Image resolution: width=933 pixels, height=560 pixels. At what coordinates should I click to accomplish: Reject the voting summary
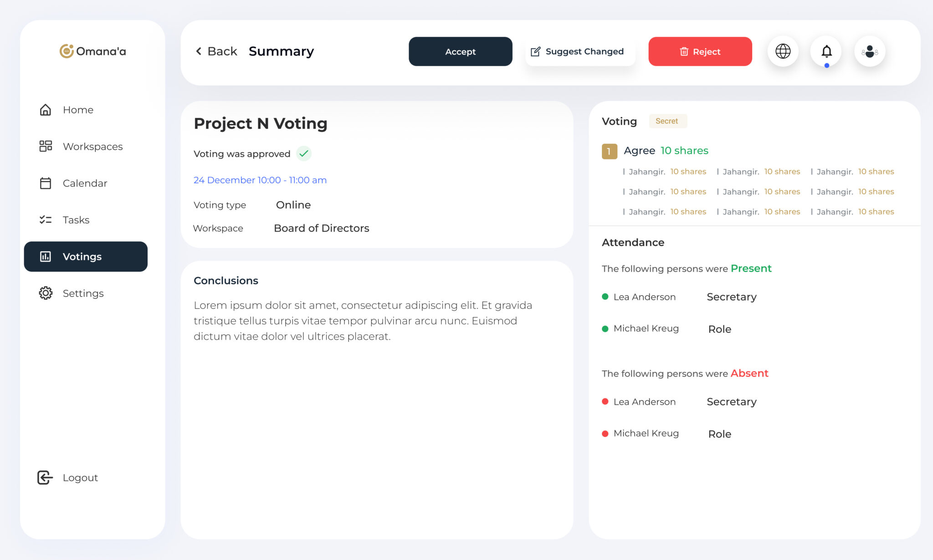(x=700, y=51)
